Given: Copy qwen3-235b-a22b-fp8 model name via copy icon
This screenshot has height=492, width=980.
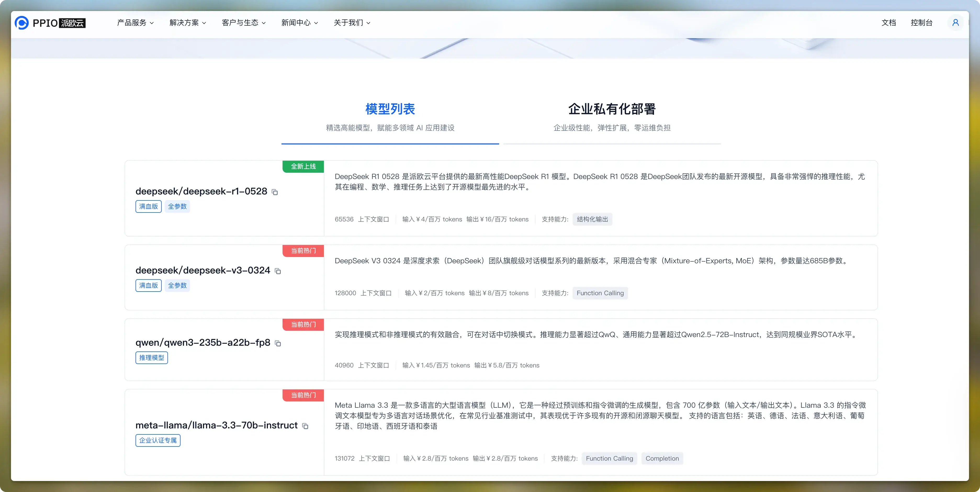Looking at the screenshot, I should (x=278, y=344).
